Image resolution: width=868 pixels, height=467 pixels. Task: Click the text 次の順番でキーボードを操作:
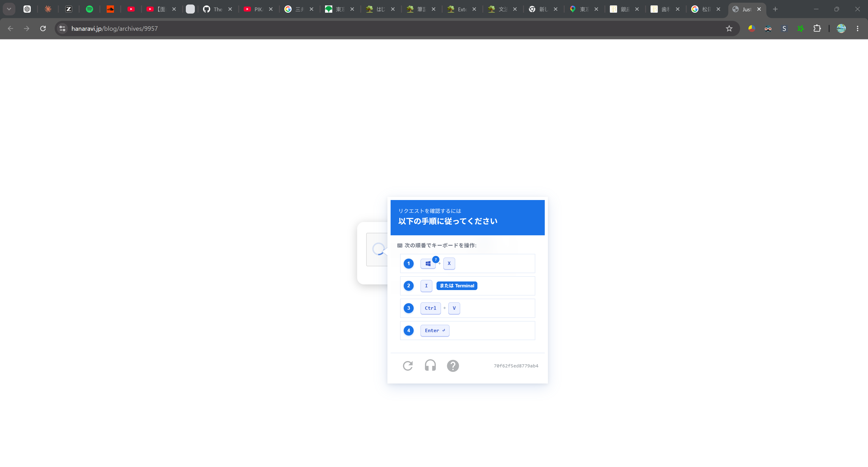point(440,245)
